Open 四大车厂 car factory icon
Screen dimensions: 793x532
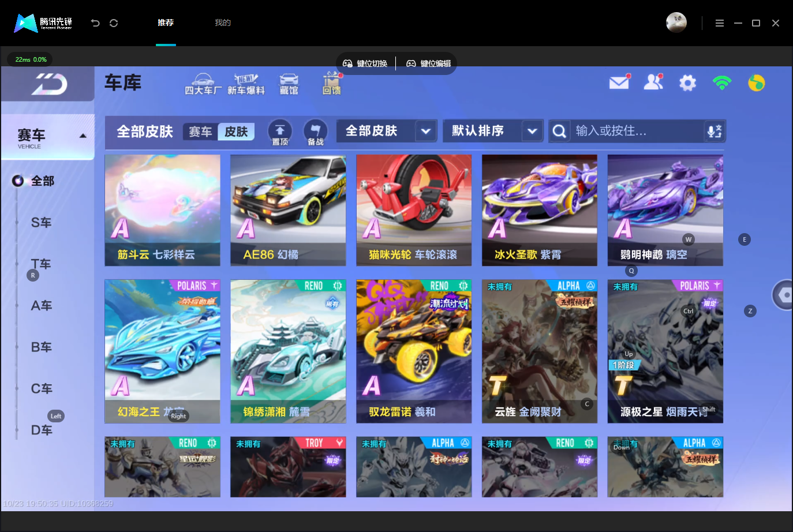coord(203,84)
